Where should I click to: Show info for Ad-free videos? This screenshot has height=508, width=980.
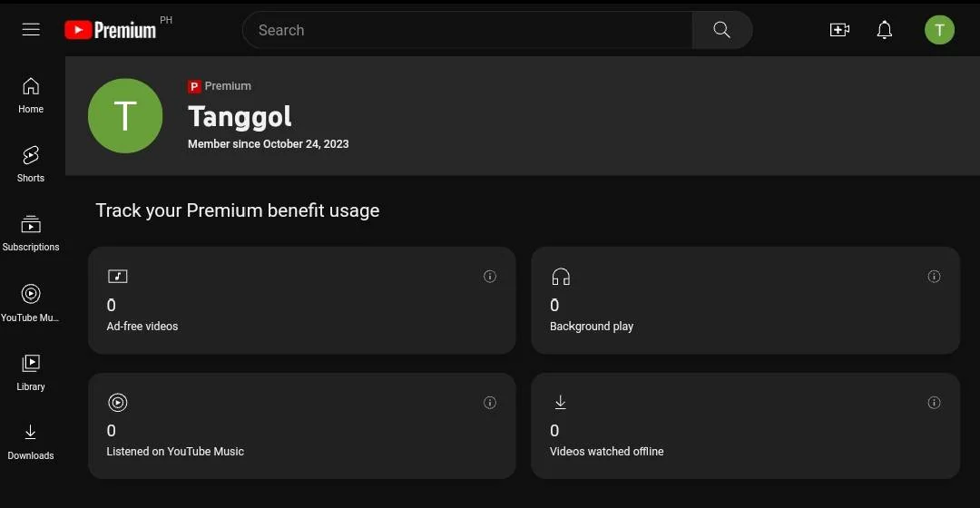[490, 276]
